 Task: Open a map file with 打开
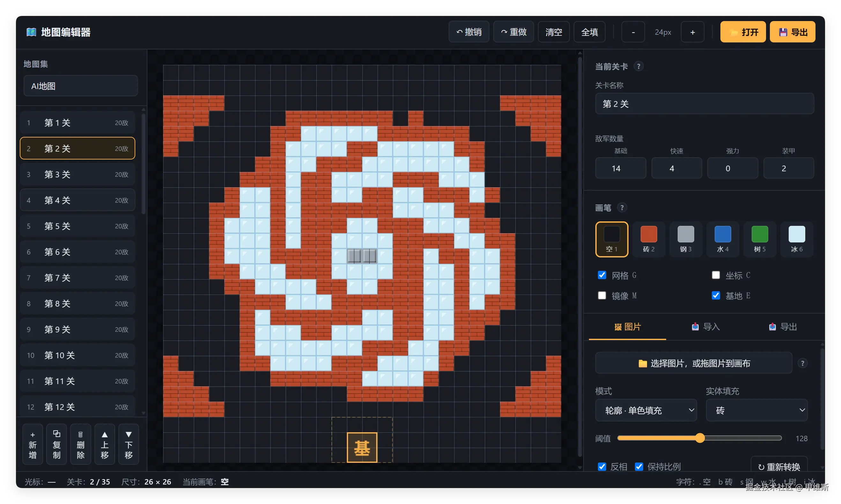[x=743, y=32]
